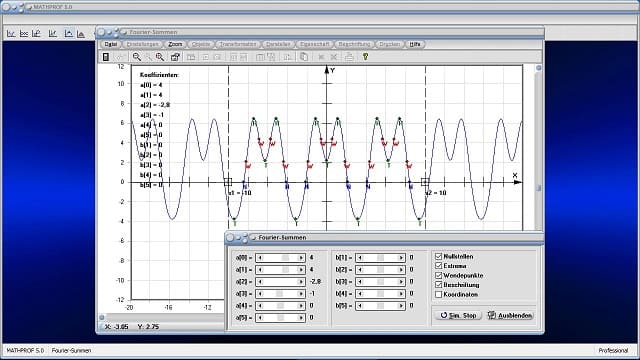The image size is (640, 360).
Task: Increase b[1] with its right arrow
Action: (401, 258)
